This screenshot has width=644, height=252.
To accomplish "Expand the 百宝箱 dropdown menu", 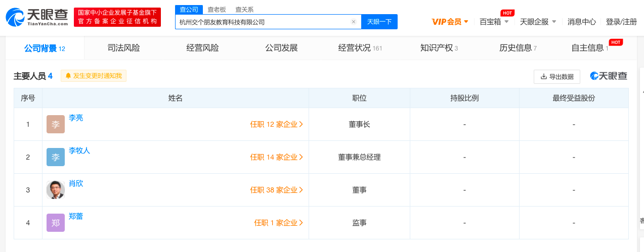I will point(494,22).
